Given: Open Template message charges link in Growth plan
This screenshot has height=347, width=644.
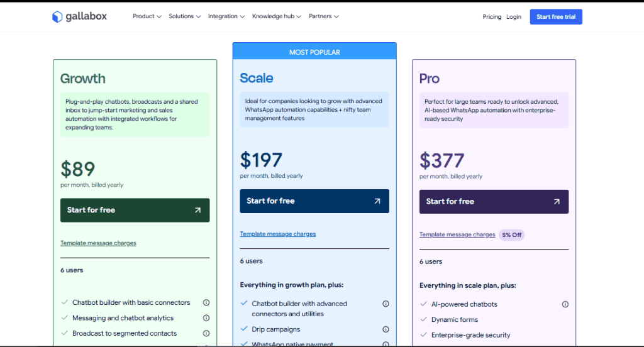Looking at the screenshot, I should 98,243.
